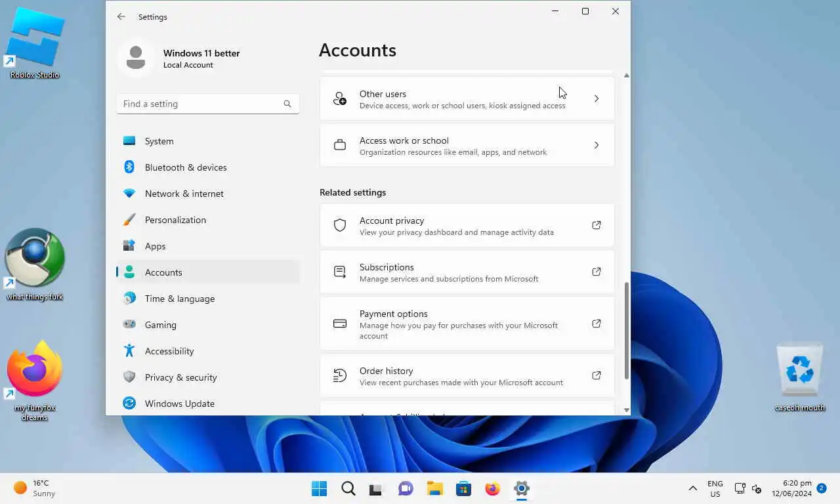
Task: Open the Order history link card
Action: [x=467, y=375]
